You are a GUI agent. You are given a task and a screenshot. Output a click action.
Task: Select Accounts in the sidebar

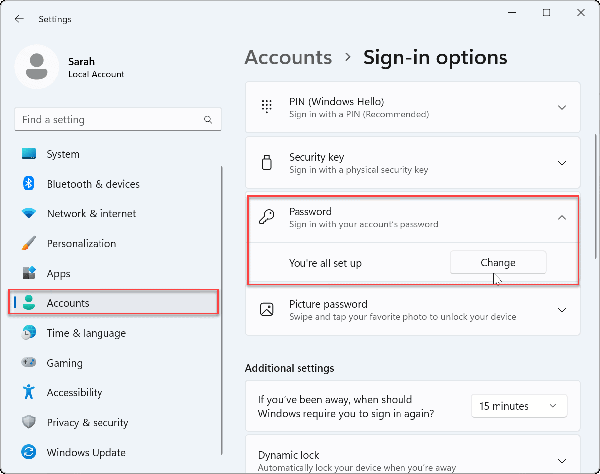click(68, 303)
